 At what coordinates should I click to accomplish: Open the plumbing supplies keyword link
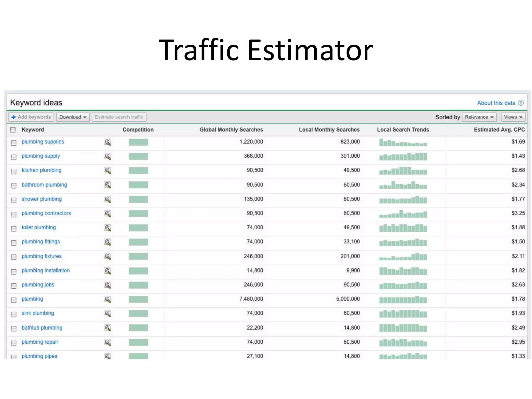coord(43,142)
